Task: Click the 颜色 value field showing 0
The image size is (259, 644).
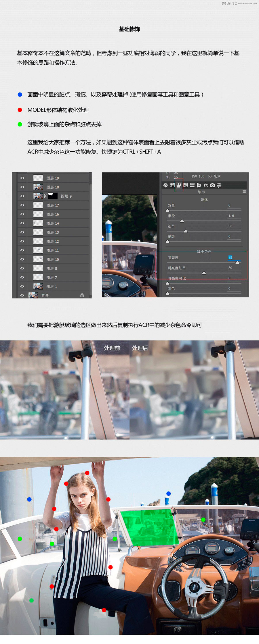Action: (x=234, y=288)
